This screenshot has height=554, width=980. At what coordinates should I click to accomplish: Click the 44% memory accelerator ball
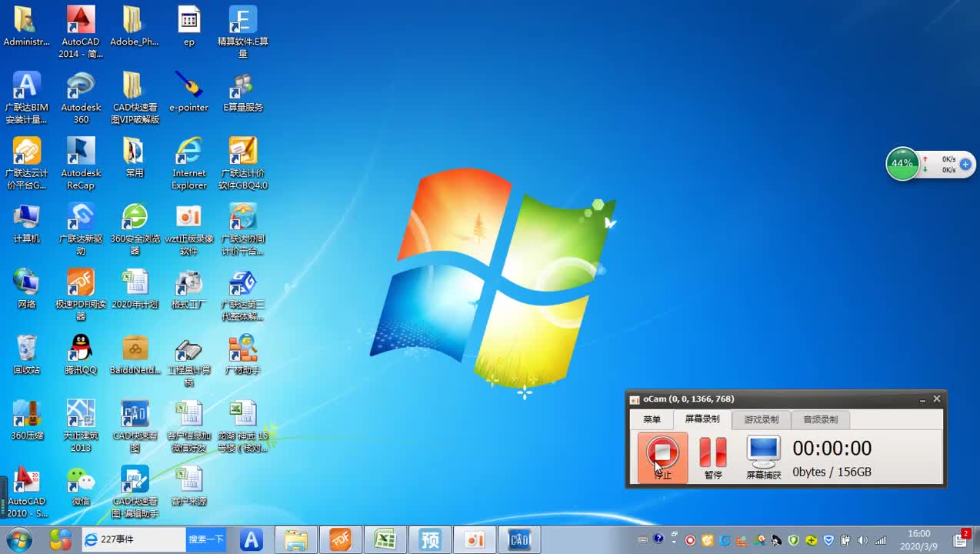[902, 164]
